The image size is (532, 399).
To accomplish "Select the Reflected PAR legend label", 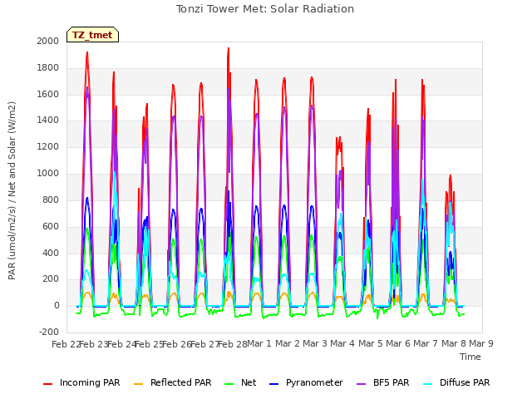I will pos(181,382).
